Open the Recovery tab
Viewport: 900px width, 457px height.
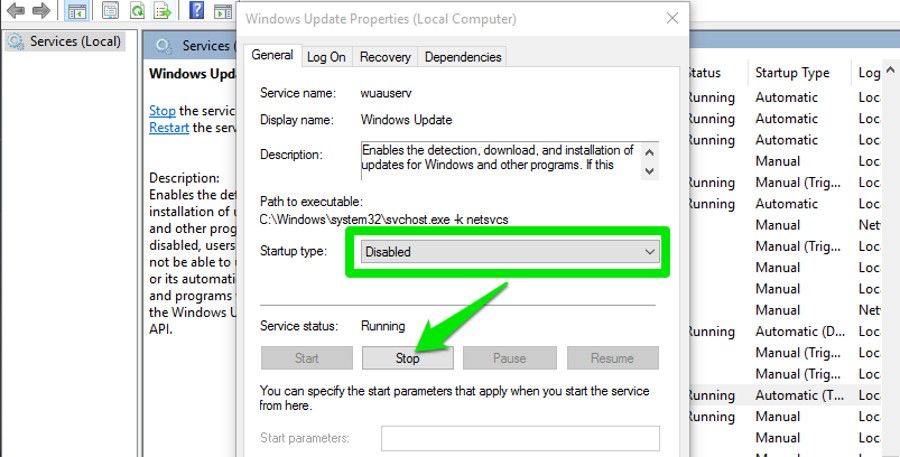tap(385, 57)
